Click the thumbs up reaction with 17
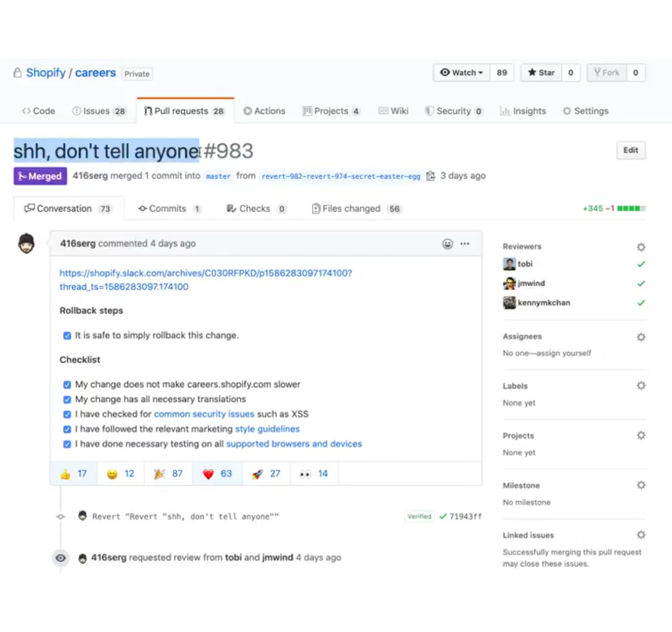Viewport: 672px width, 632px height. click(74, 473)
